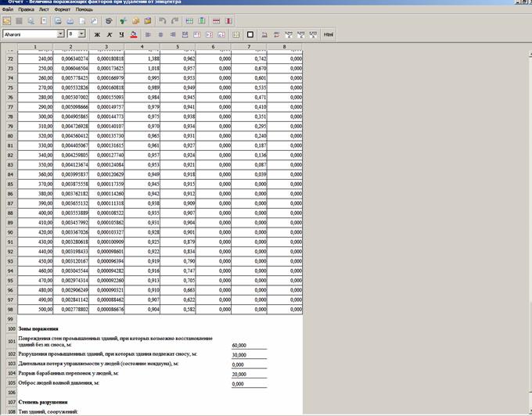
Task: Click the print icon in toolbar
Action: 70,21
